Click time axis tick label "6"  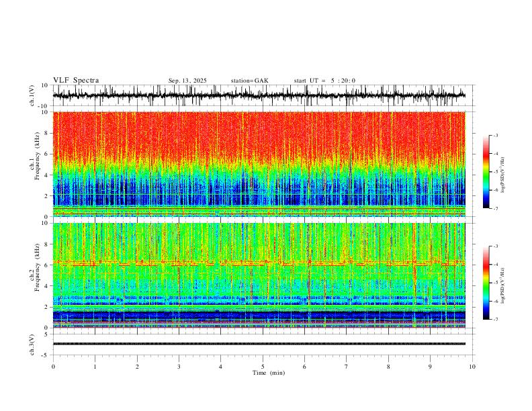click(304, 367)
